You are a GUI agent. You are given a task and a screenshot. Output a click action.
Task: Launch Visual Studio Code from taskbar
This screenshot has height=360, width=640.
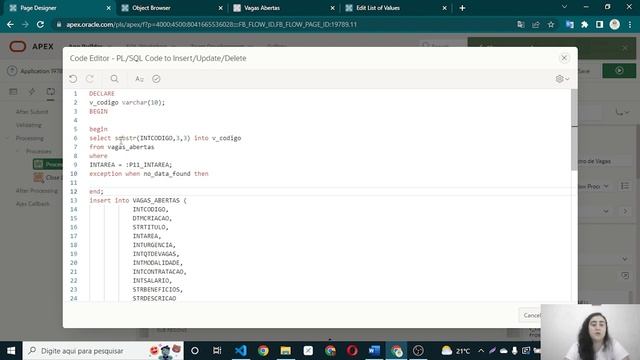pos(240,351)
